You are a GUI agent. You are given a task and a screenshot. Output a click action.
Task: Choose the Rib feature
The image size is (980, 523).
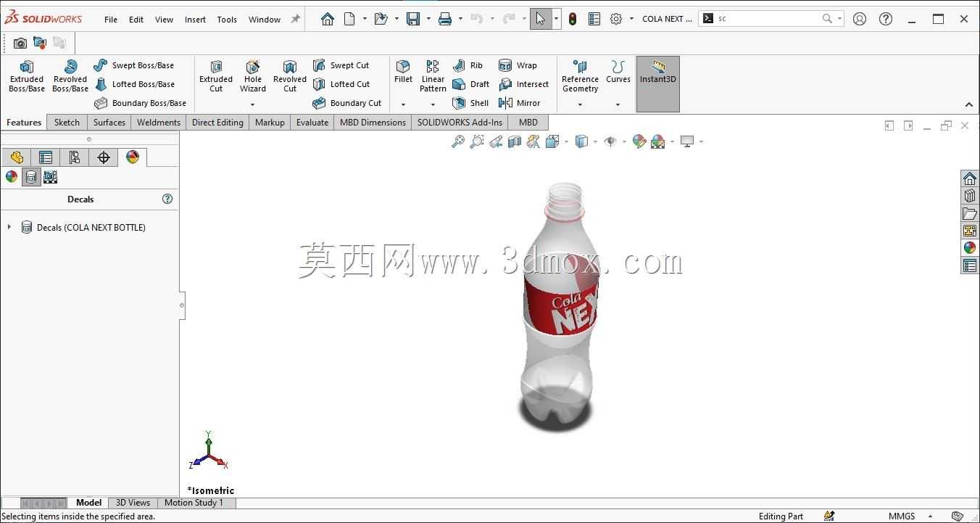click(x=468, y=65)
